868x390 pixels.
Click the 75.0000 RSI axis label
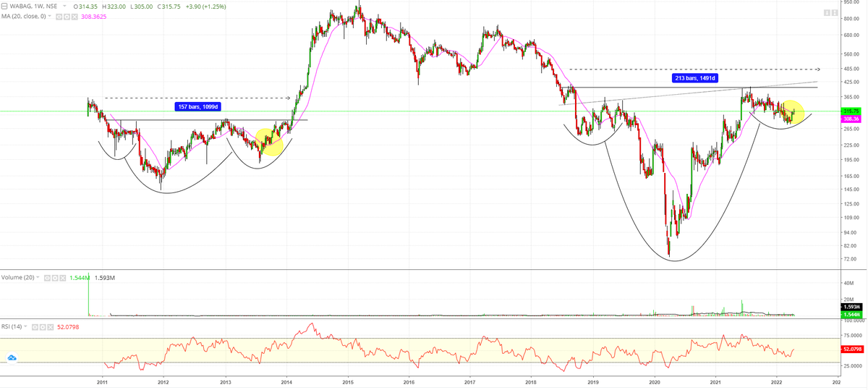[x=851, y=336]
